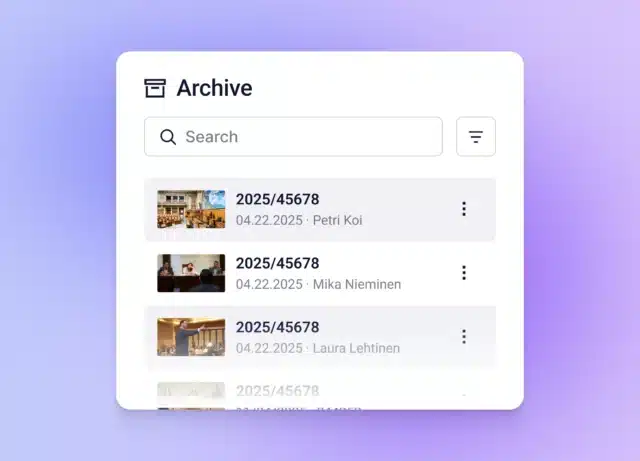Viewport: 640px width, 461px height.
Task: Select 2025/45678 title in Mika Nieminen row
Action: pos(277,263)
